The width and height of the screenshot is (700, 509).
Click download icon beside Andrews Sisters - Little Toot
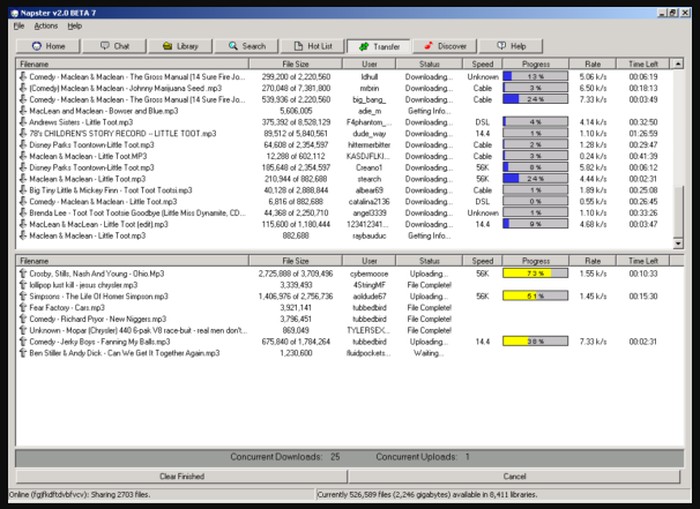(23, 122)
